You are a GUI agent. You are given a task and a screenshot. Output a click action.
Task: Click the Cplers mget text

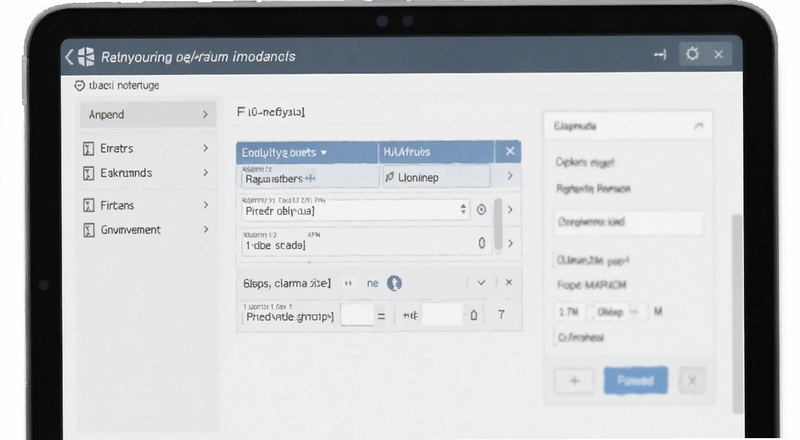tap(585, 162)
